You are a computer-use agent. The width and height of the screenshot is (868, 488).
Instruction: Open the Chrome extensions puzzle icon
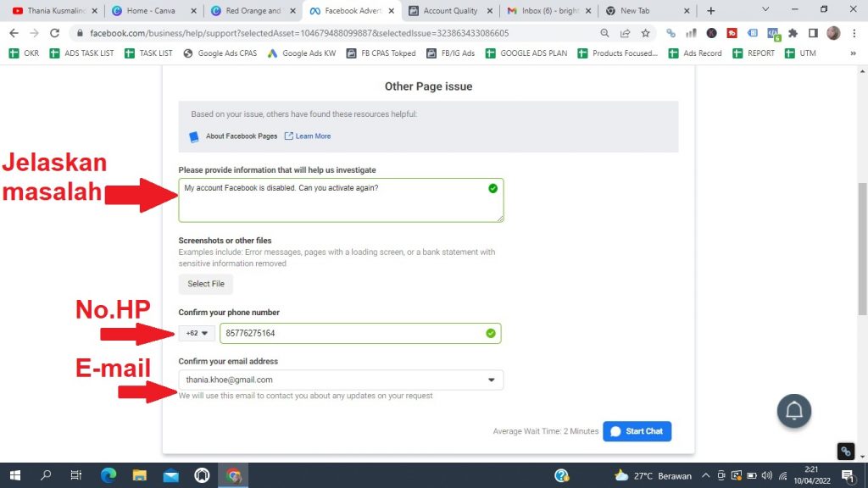point(793,33)
